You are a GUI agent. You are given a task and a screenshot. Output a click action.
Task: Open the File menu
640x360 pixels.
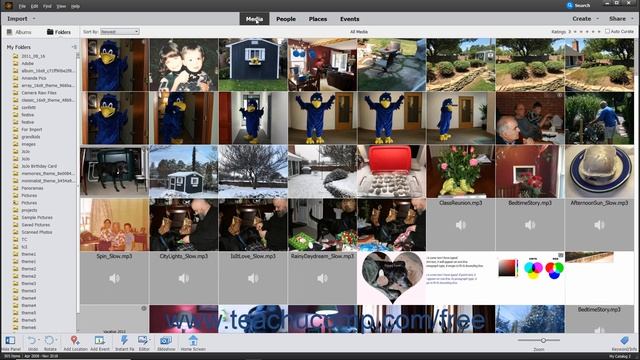point(22,6)
